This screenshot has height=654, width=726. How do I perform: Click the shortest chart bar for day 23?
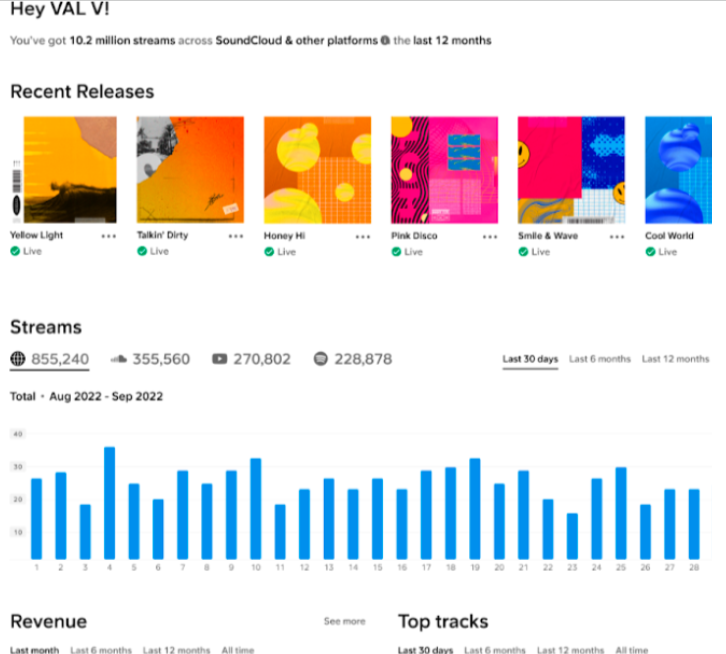click(x=572, y=536)
